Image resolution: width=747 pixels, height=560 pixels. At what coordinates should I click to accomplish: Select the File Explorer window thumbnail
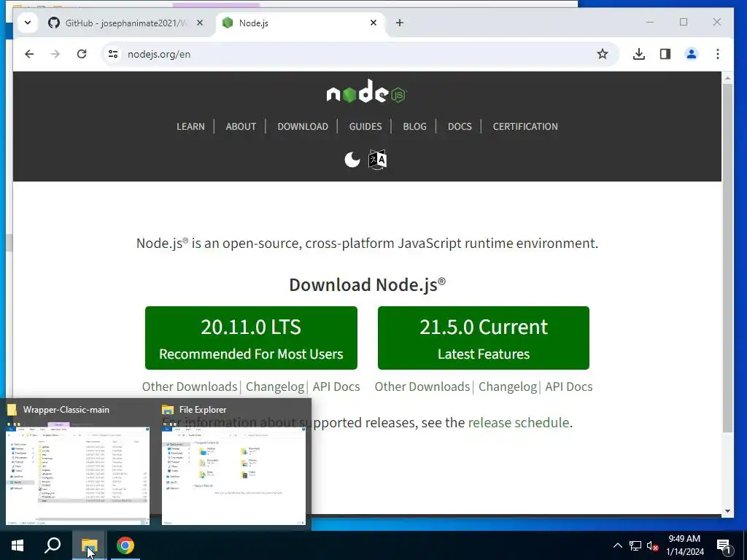click(233, 463)
